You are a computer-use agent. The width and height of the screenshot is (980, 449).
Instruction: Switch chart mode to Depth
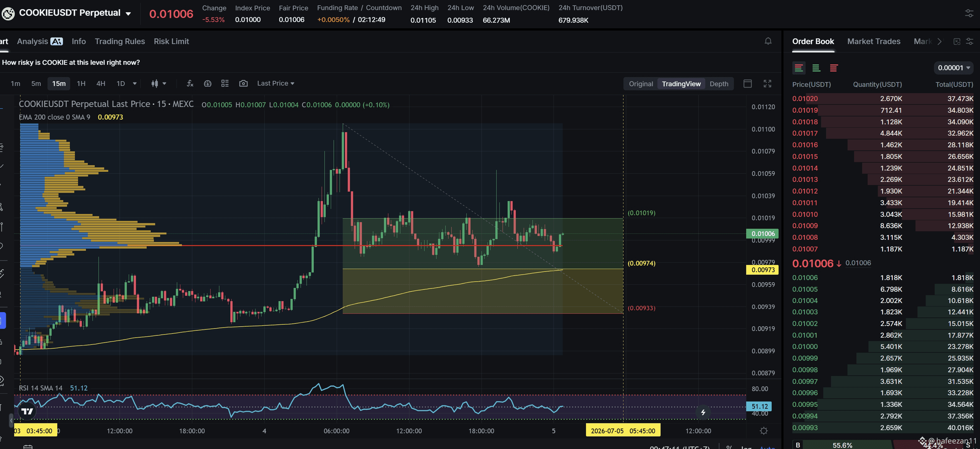pyautogui.click(x=719, y=84)
